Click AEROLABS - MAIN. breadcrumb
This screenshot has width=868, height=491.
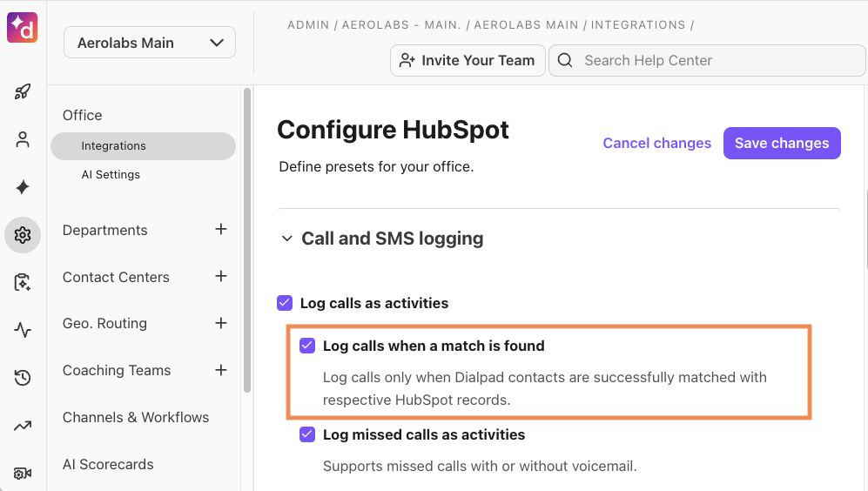(x=401, y=25)
